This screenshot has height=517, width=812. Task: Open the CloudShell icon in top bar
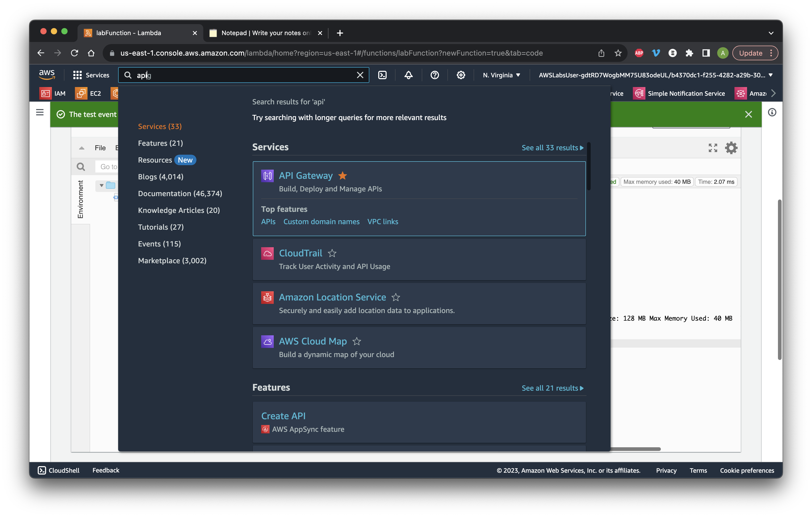(x=382, y=75)
